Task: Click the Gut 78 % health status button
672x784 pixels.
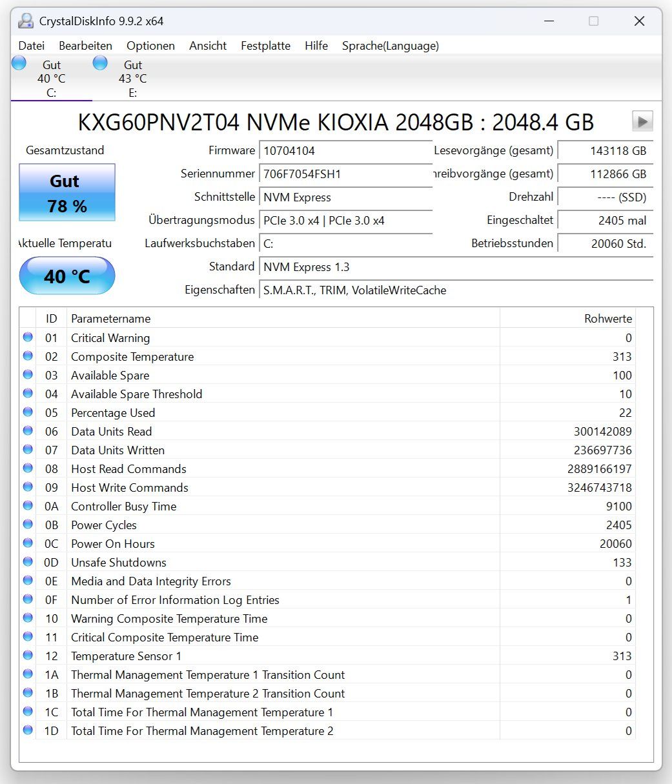Action: point(67,192)
